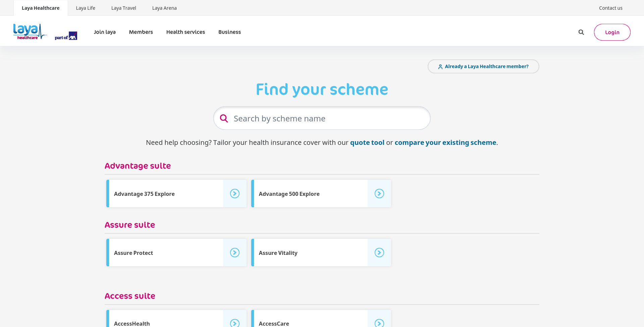
Task: Click arrow icon on Assure Vitality card
Action: pos(379,253)
